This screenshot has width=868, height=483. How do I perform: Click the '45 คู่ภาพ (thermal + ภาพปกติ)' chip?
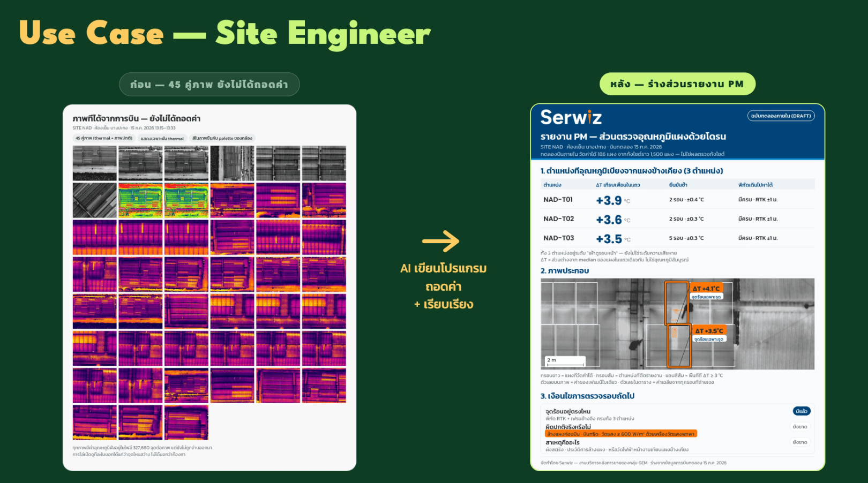point(104,138)
